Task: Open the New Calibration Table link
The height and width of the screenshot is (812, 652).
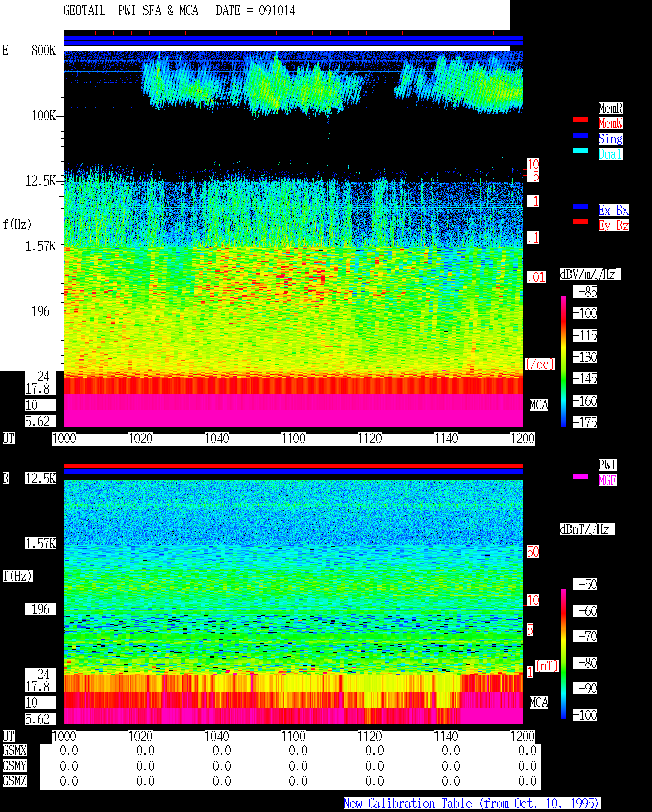Action: (x=472, y=804)
